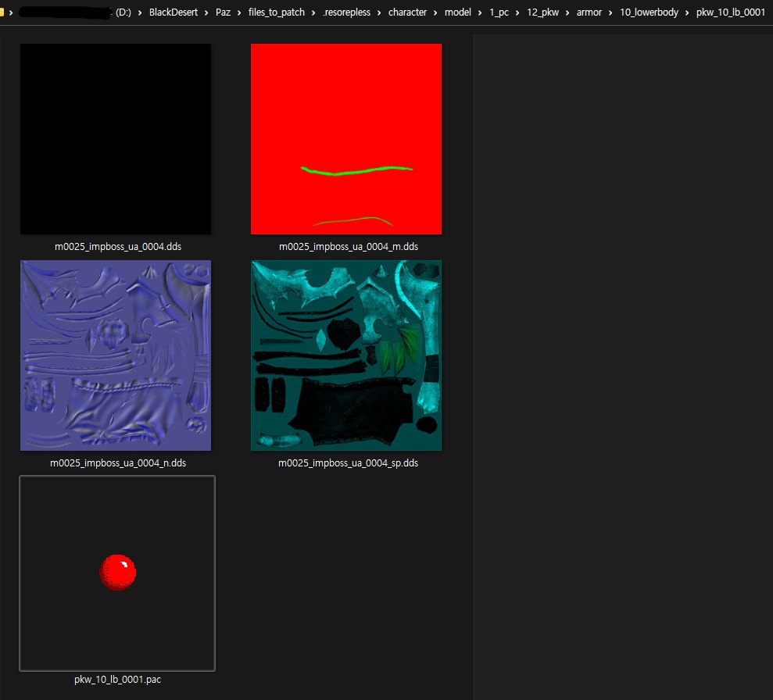Select the pkw_10_lb_0001.pac red ball icon
This screenshot has width=773, height=700.
117,572
